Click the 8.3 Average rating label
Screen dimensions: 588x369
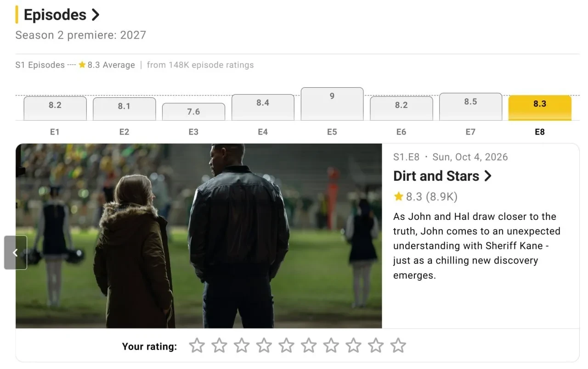click(107, 65)
